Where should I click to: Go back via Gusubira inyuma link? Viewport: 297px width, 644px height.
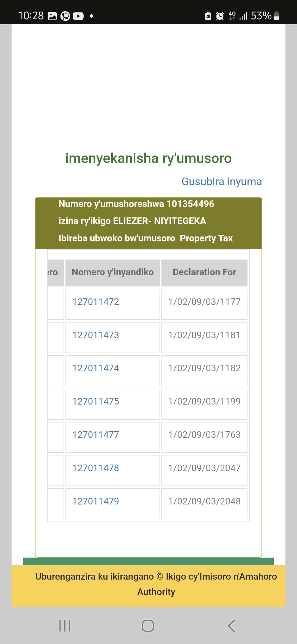[222, 181]
